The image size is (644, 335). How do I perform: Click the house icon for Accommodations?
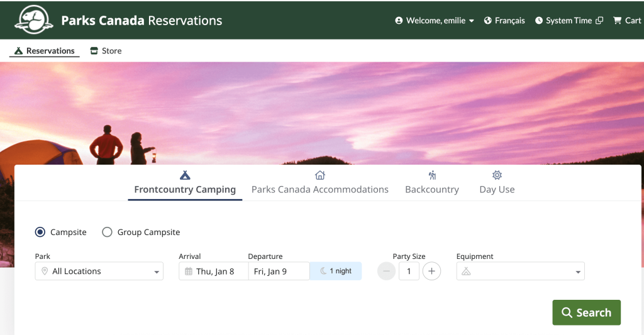320,175
